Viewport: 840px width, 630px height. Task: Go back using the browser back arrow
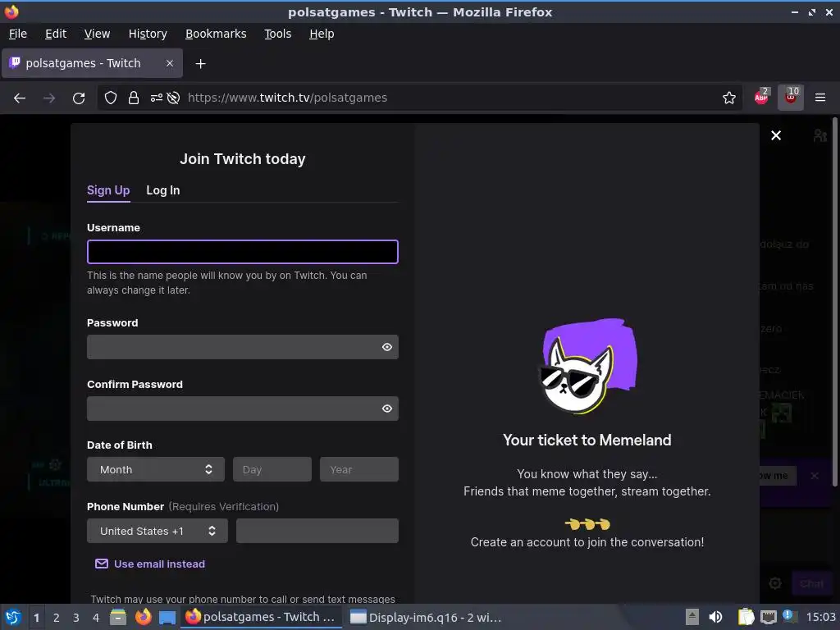point(20,98)
